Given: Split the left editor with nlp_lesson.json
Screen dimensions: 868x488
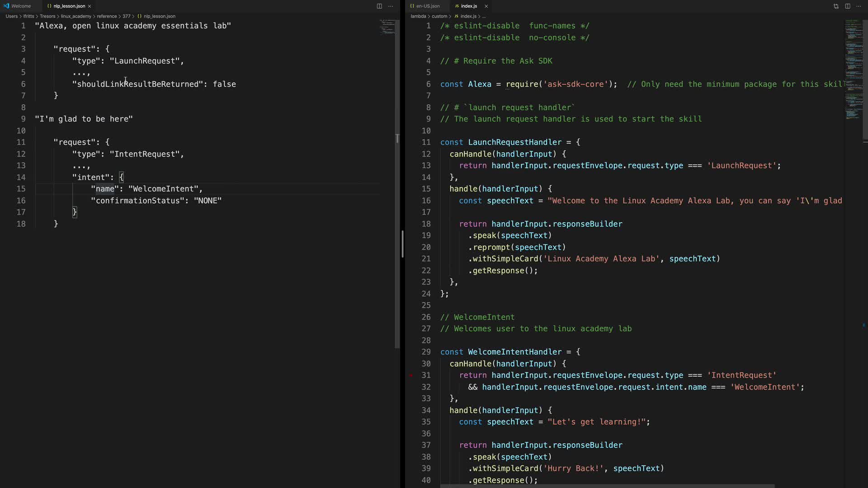Looking at the screenshot, I should (x=379, y=6).
